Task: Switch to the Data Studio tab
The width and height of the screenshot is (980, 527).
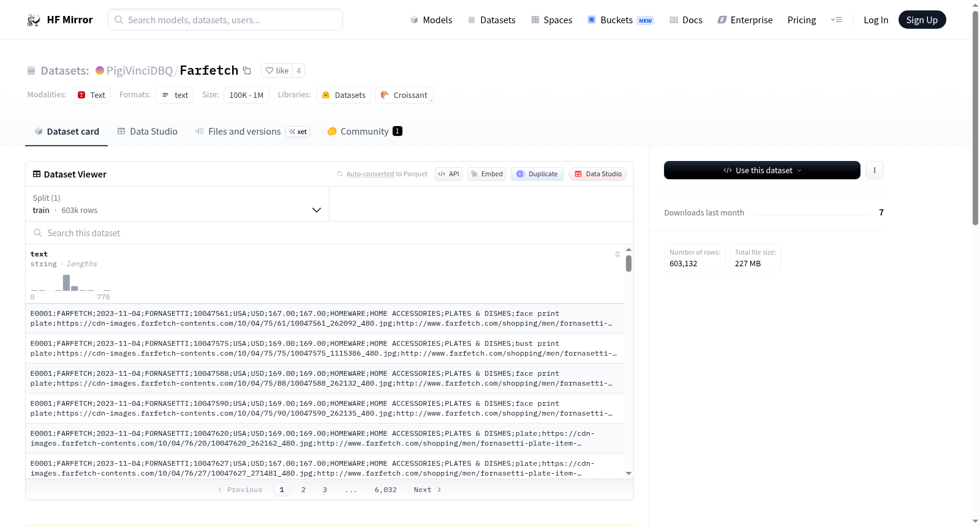Action: tap(148, 132)
